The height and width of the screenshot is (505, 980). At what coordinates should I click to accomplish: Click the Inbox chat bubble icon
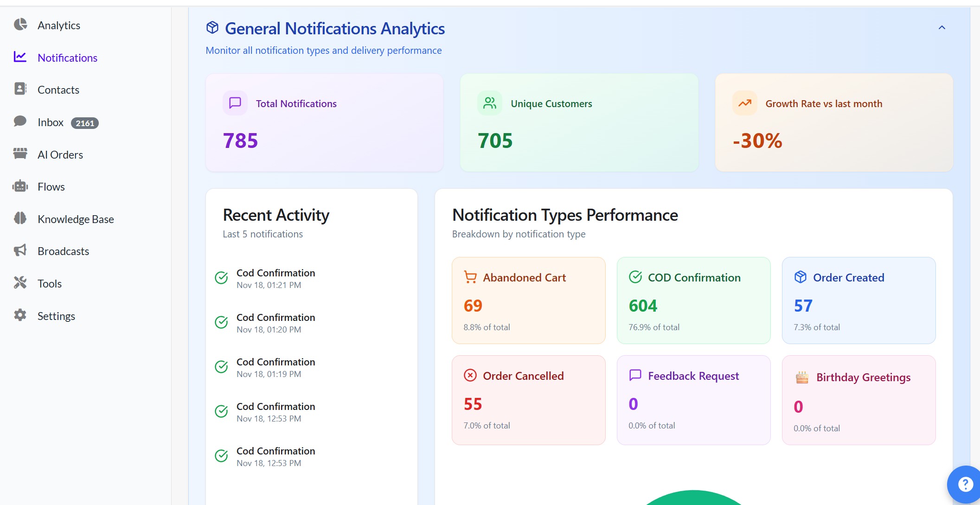coord(20,121)
